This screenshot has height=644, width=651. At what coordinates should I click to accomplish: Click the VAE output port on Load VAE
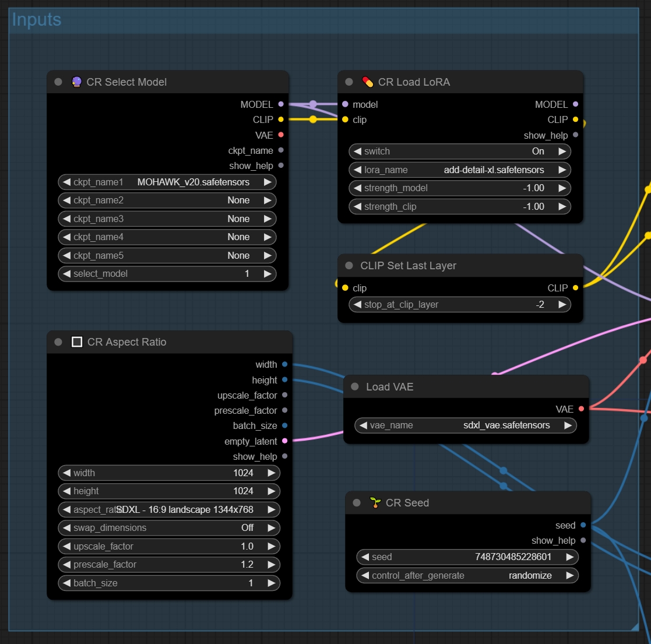(x=581, y=409)
